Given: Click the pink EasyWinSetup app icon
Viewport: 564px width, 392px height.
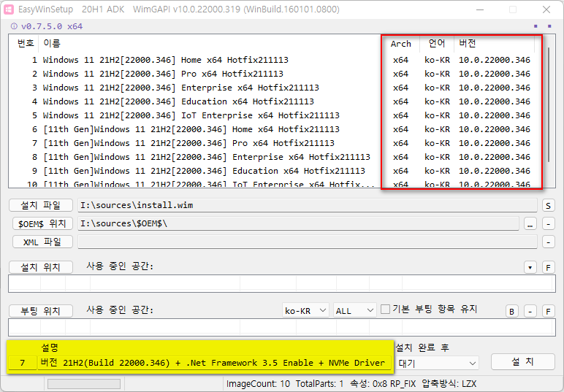Looking at the screenshot, I should pos(8,9).
